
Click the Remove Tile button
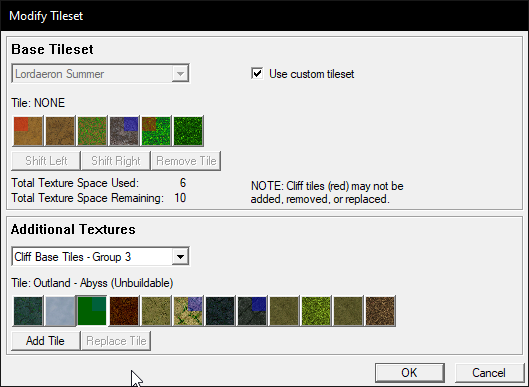click(186, 161)
